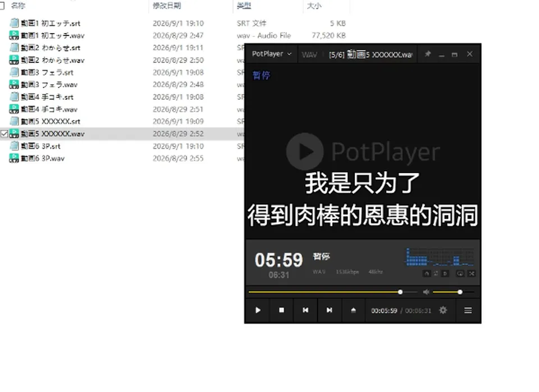539x392 pixels.
Task: Skip to the next track
Action: coord(330,310)
